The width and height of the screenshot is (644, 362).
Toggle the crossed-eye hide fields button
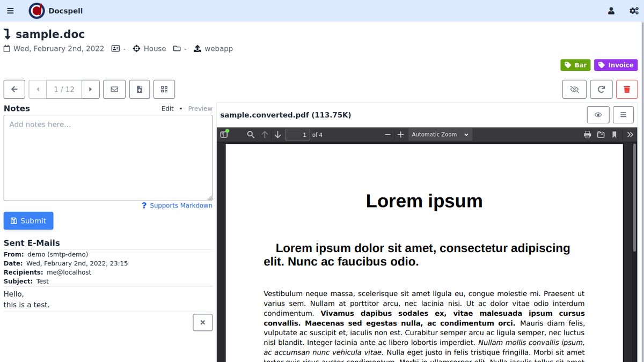click(x=574, y=90)
